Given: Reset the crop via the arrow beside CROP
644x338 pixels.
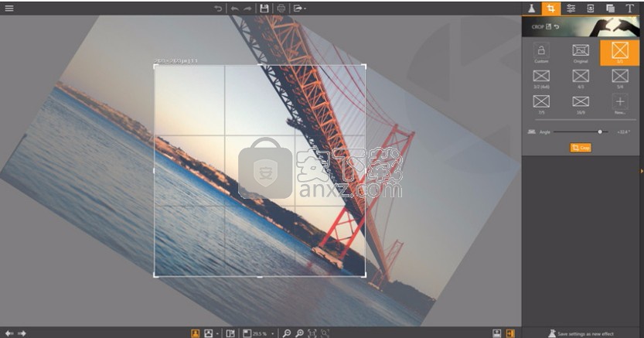Looking at the screenshot, I should tap(557, 27).
